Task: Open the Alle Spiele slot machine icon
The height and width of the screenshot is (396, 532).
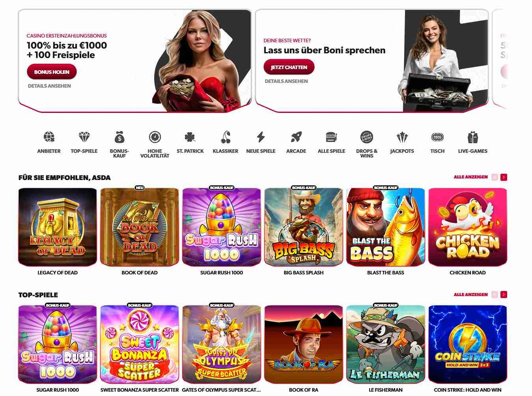Action: point(331,137)
